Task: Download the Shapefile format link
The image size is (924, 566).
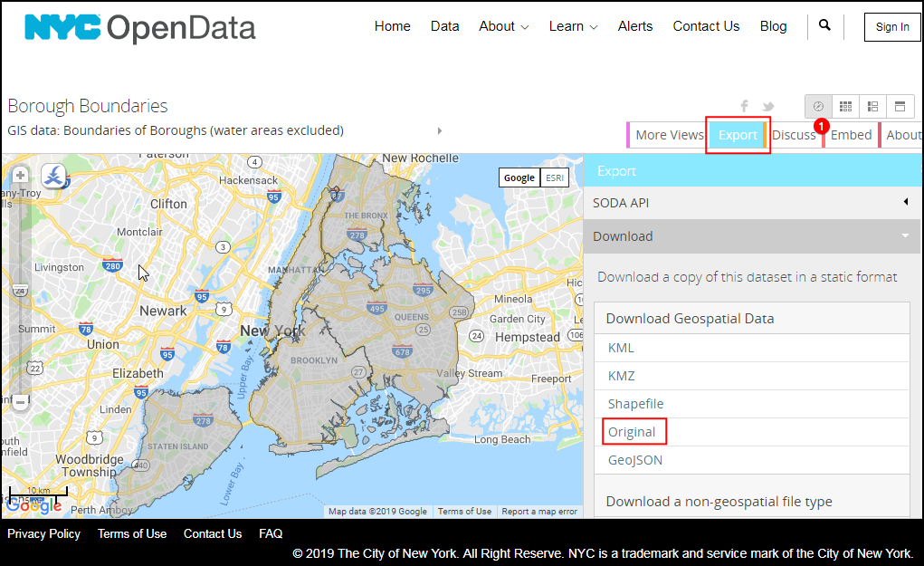Action: tap(635, 404)
